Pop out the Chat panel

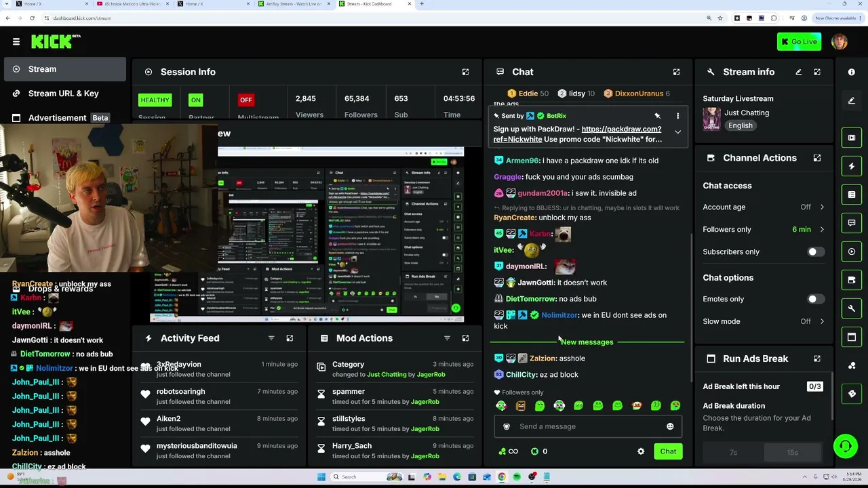coord(676,72)
